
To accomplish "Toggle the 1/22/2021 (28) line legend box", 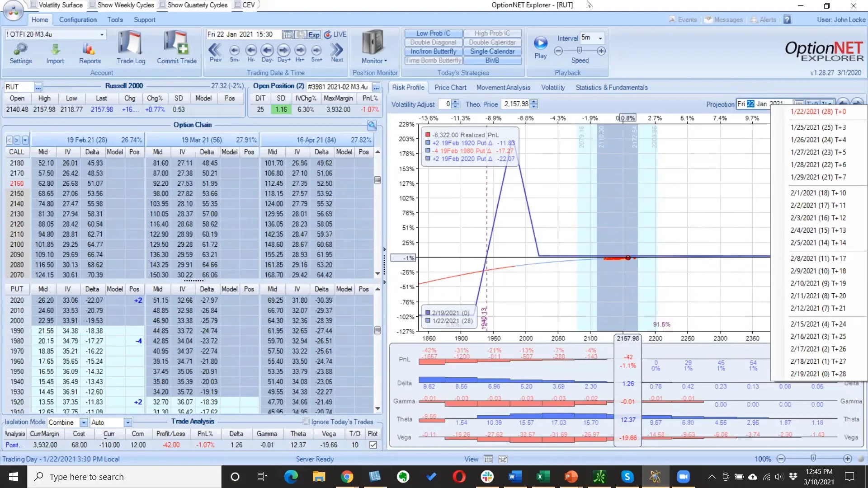I will (428, 321).
